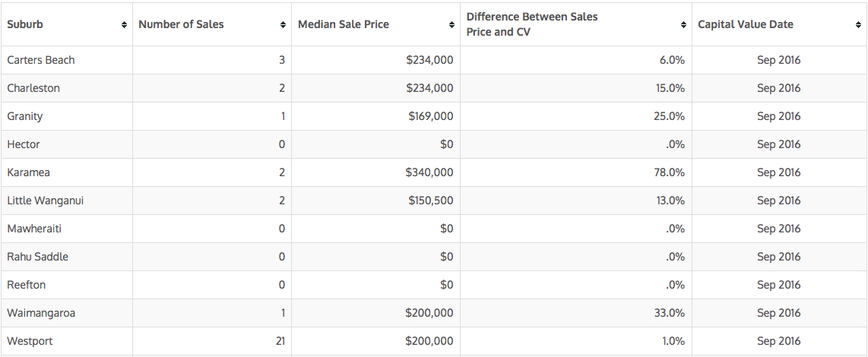Click the Little Wanganui suburb cell
This screenshot has width=868, height=357.
click(x=45, y=201)
